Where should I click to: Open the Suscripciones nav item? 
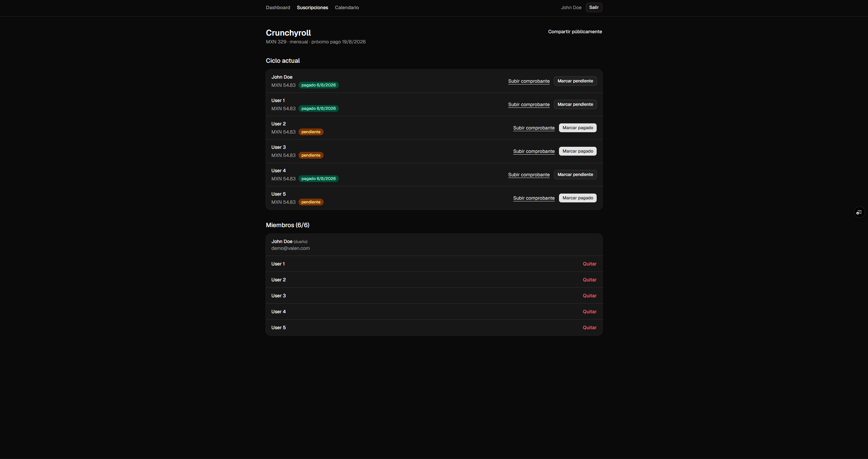click(312, 7)
